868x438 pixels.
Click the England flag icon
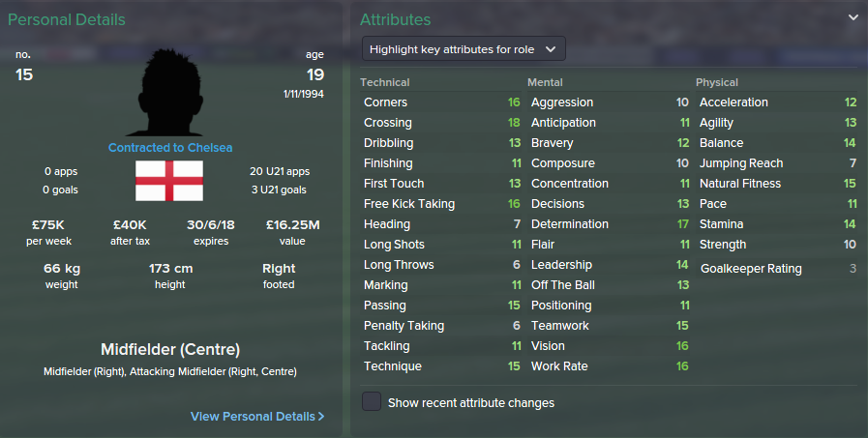169,181
